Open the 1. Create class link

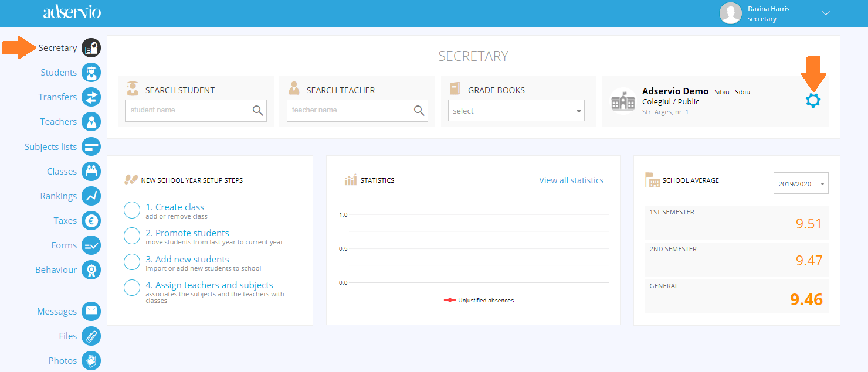click(x=175, y=207)
